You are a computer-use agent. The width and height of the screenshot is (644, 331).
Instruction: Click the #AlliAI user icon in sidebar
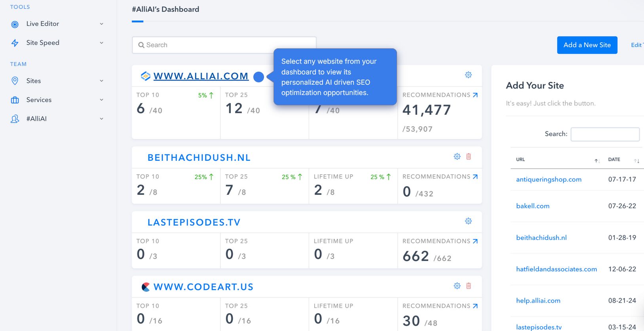pyautogui.click(x=15, y=119)
